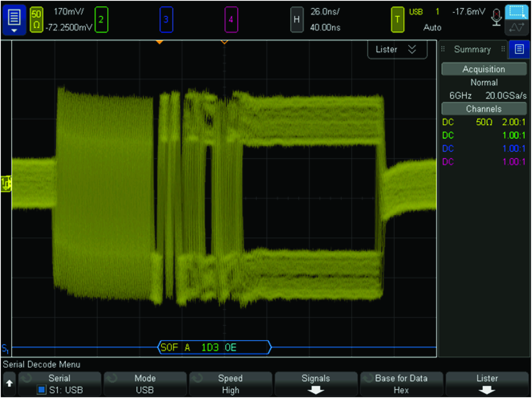532x398 pixels.
Task: Change the Mode USB softkey
Action: [x=145, y=384]
